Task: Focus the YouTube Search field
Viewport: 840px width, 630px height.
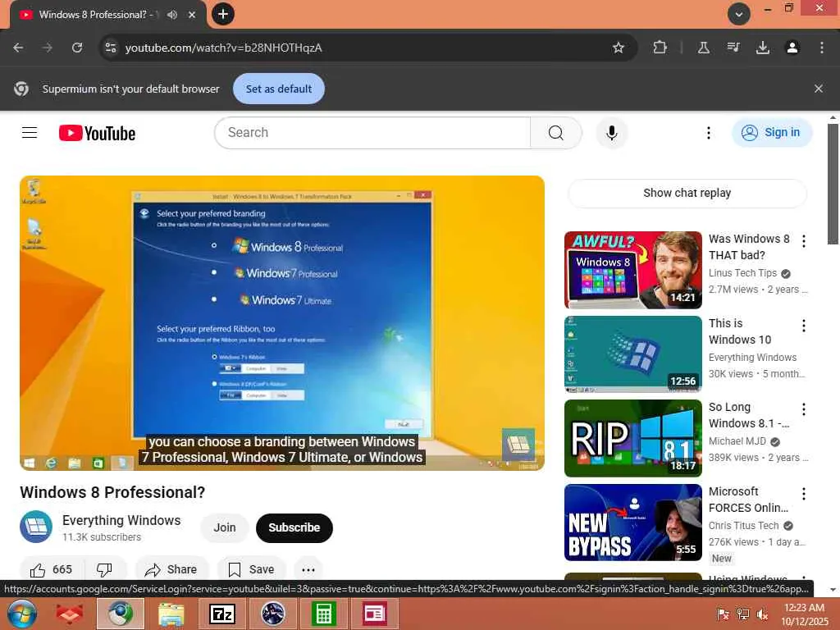Action: tap(372, 132)
